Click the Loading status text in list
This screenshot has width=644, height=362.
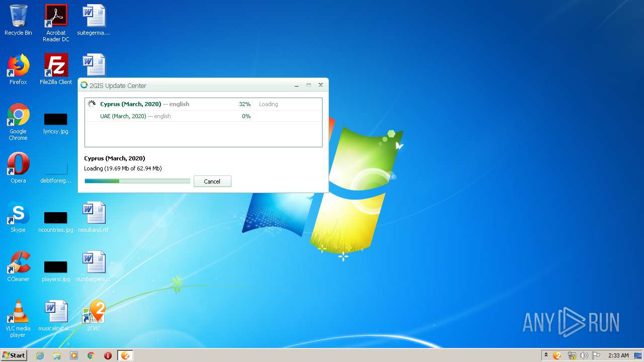[269, 104]
